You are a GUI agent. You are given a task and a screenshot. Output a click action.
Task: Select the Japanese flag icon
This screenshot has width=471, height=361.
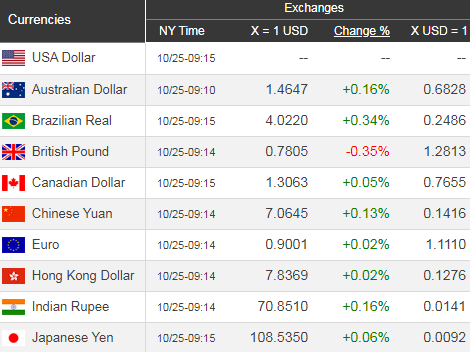tap(13, 338)
